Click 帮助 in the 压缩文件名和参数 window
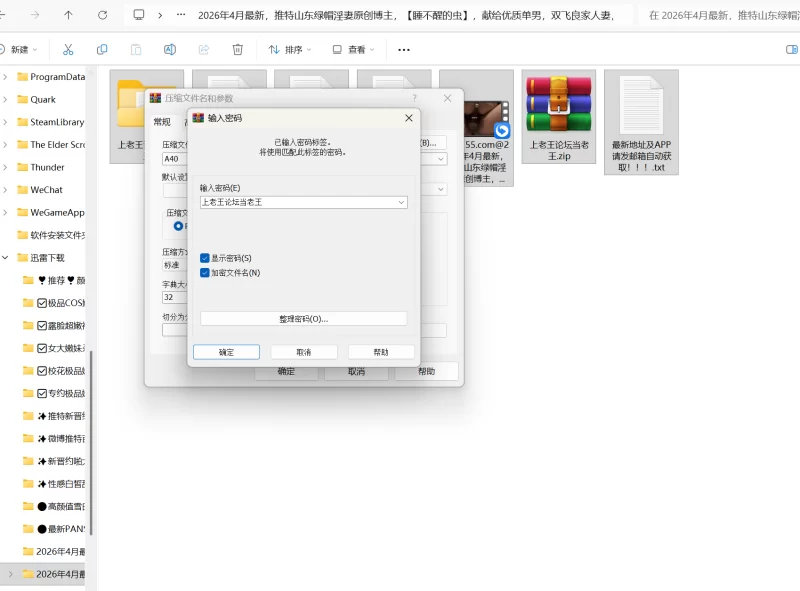 (427, 372)
